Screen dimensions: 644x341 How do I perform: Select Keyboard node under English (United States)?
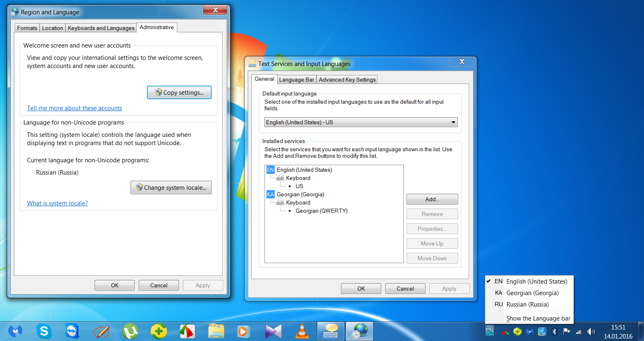click(x=298, y=178)
